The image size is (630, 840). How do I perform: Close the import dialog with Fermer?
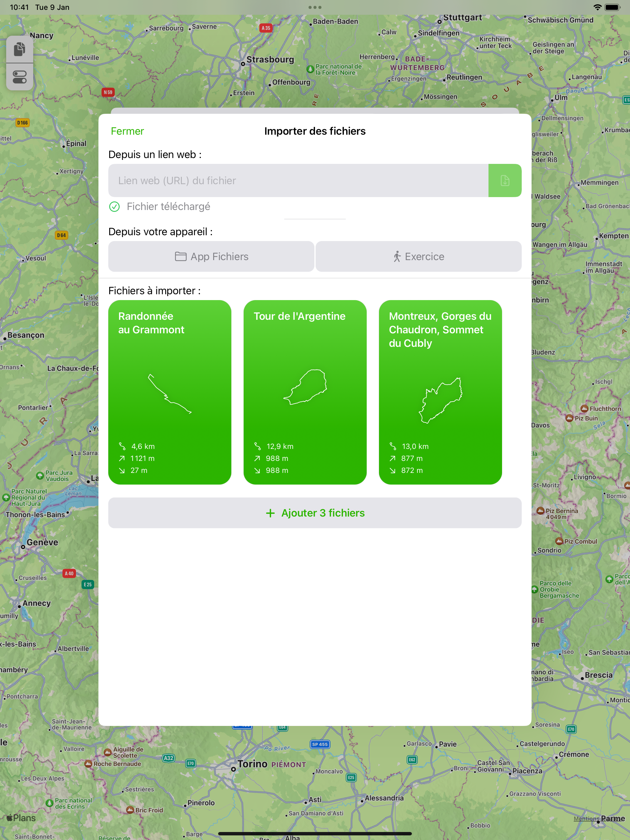coord(127,131)
